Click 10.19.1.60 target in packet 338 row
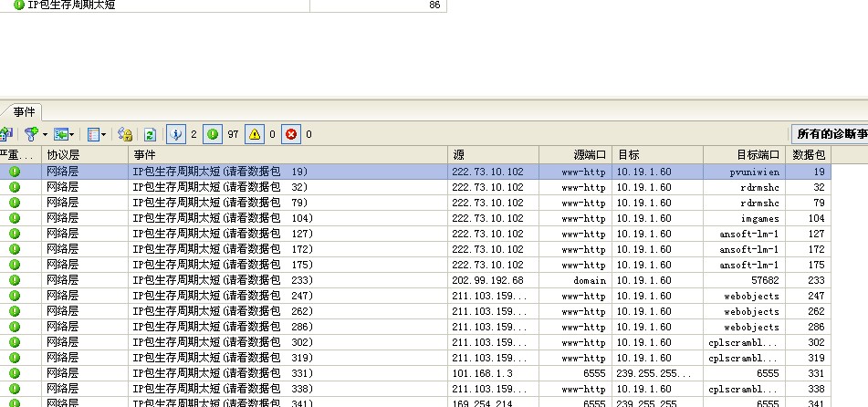868x407 pixels. [x=643, y=389]
